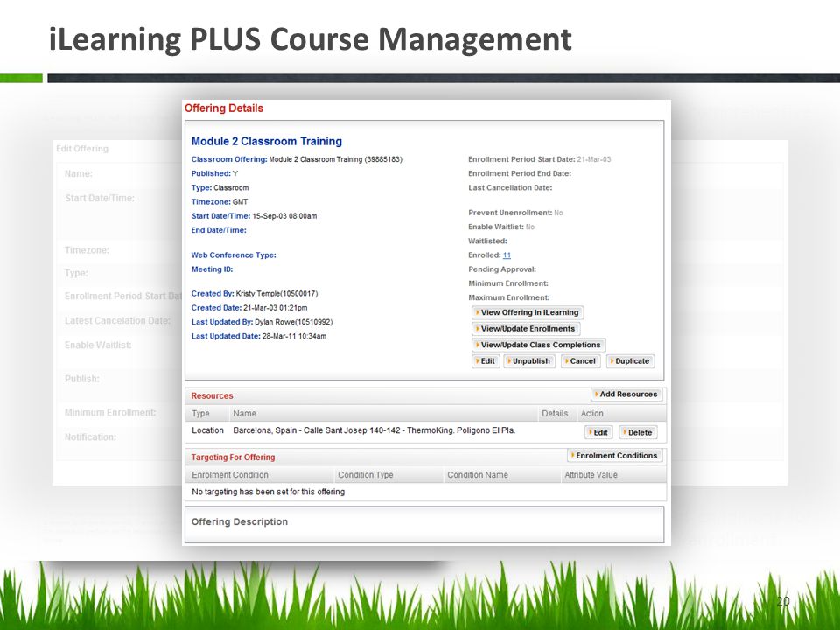Click the start time '15-Sep-03 08:00am'

(x=284, y=216)
